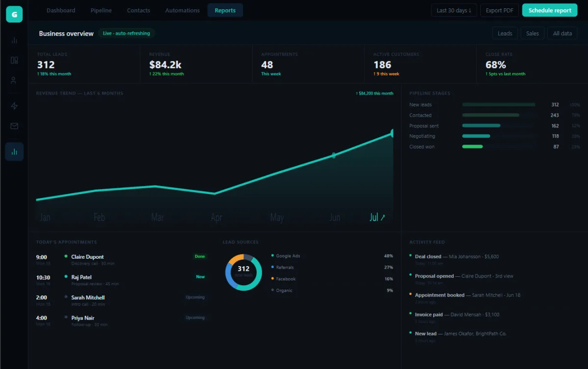Click the green dot beside Claire Dupont appointment

66,256
